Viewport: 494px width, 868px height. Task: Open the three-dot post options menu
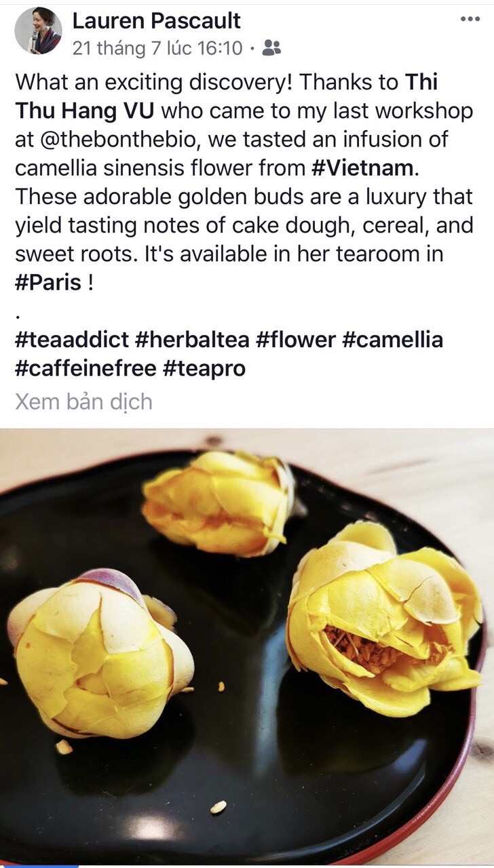coord(470,19)
